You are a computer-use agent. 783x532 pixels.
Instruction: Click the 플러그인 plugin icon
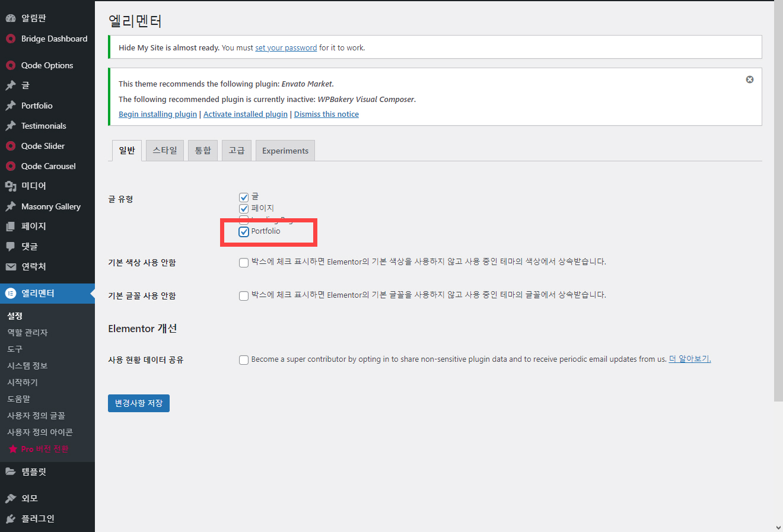[x=11, y=518]
